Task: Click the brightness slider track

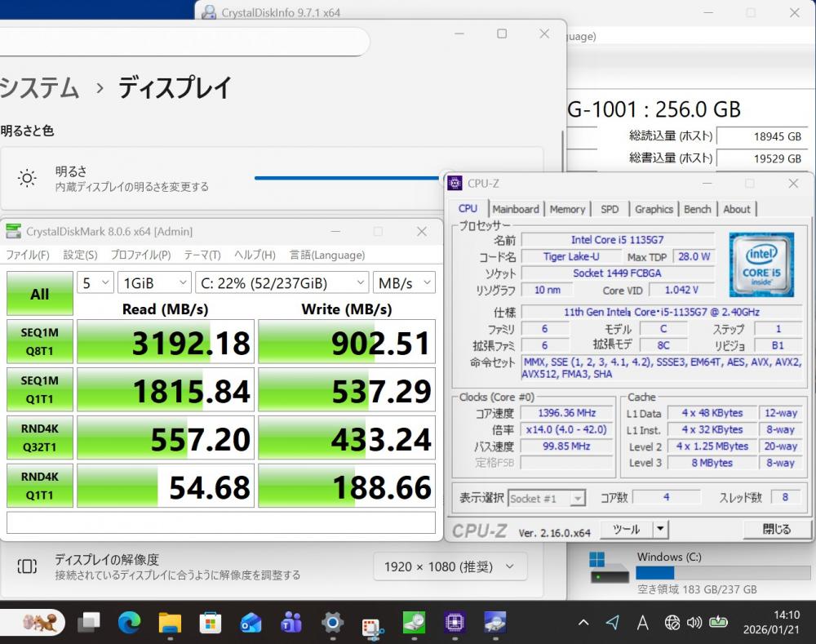Action: coord(347,177)
